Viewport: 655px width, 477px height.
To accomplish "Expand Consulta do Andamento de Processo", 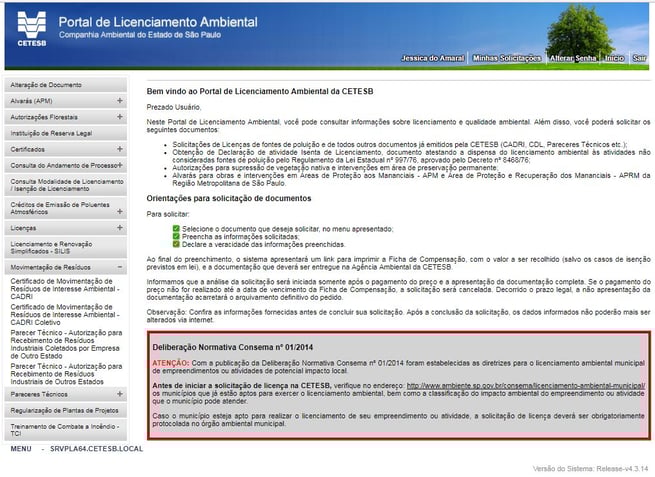I will tap(120, 165).
